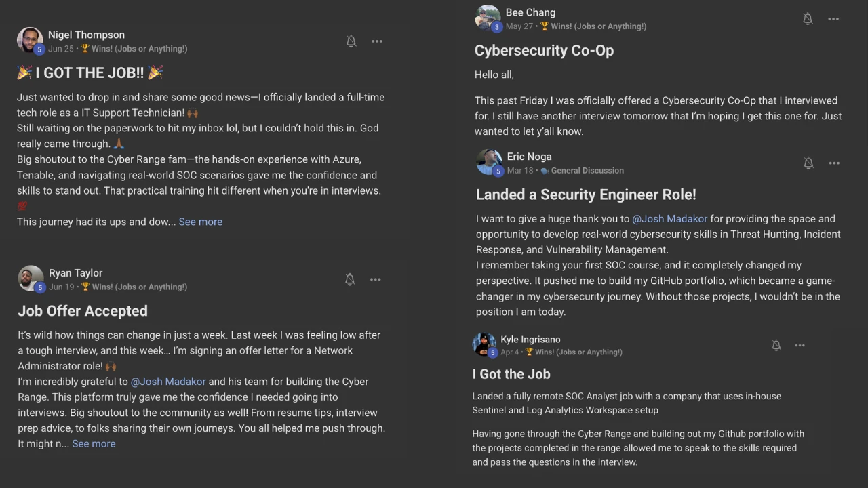This screenshot has height=488, width=868.
Task: Open three-dot menu on Bee Chang's post
Action: tap(833, 19)
